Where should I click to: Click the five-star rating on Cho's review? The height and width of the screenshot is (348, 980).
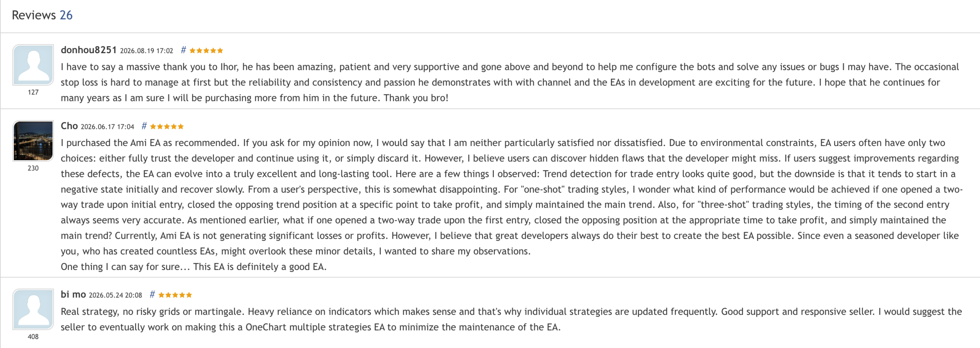tap(167, 127)
